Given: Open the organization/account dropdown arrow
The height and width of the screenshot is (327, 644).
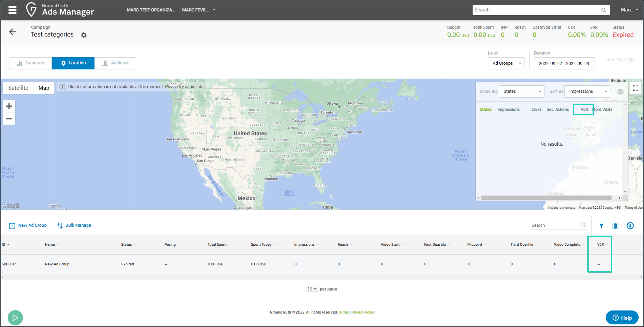Looking at the screenshot, I should (x=214, y=10).
